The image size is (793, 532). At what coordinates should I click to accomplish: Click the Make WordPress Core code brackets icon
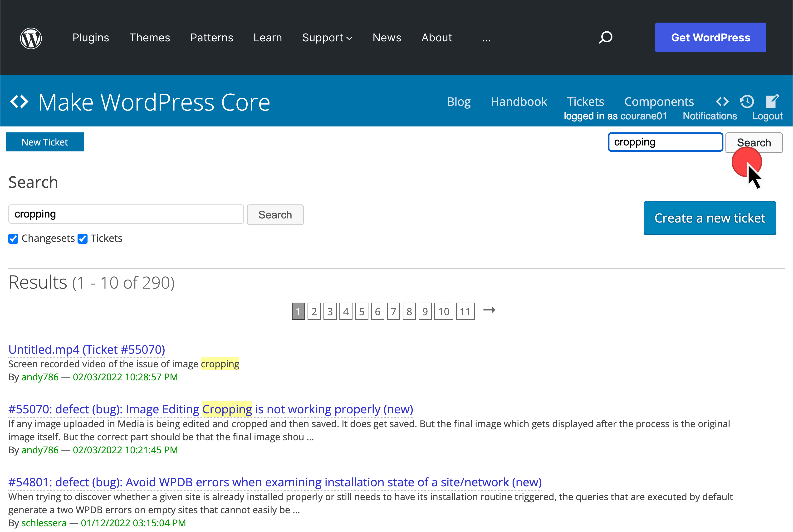tap(19, 102)
